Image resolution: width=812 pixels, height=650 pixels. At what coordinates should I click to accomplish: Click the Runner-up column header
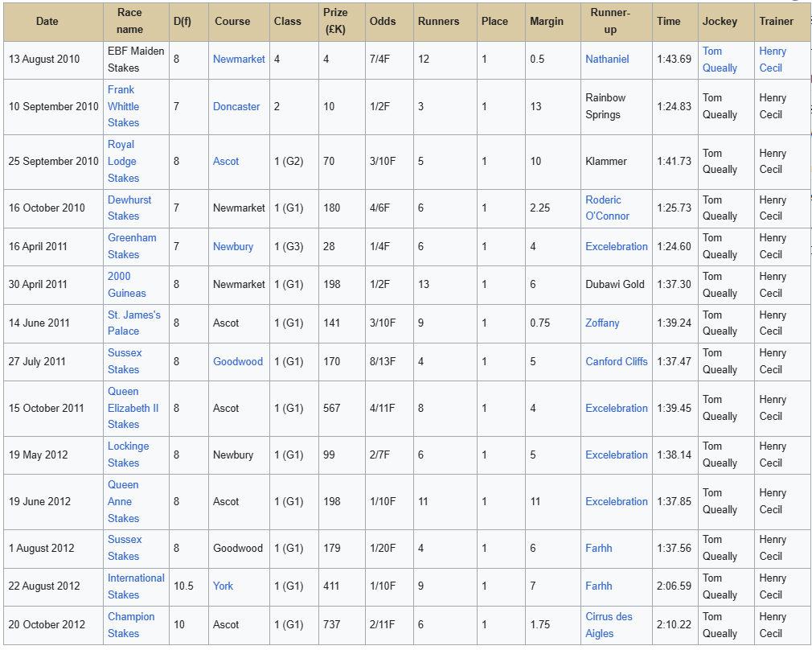tap(617, 21)
